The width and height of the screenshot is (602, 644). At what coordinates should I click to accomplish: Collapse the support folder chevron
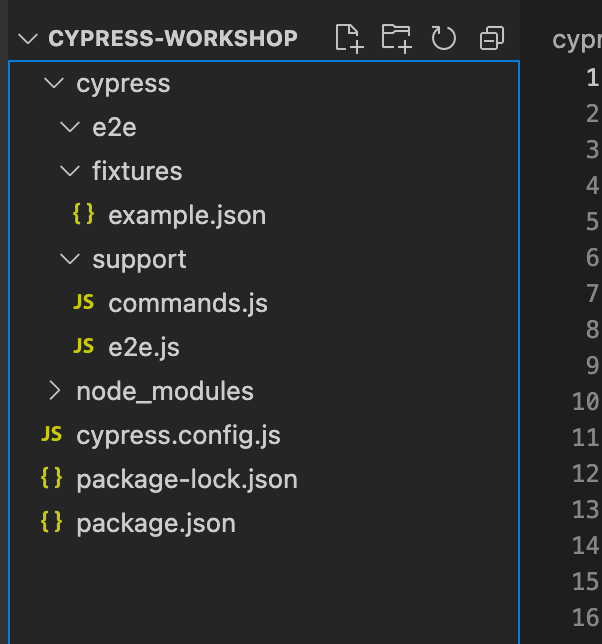point(70,259)
